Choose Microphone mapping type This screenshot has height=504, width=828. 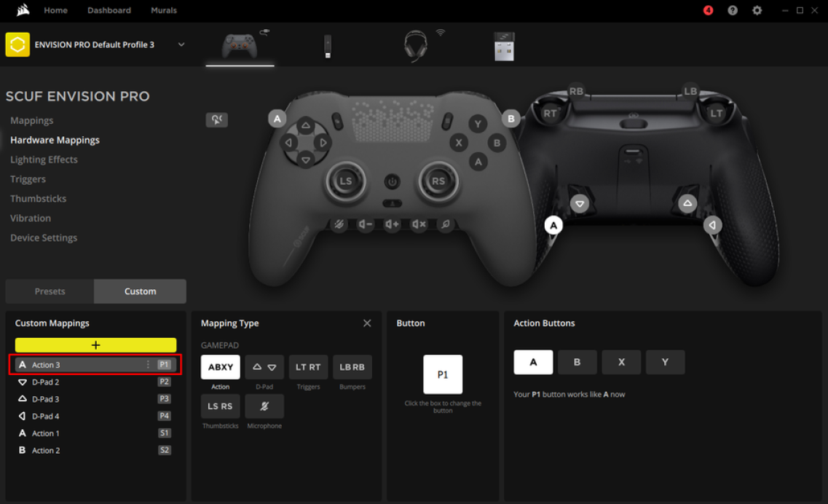(264, 406)
